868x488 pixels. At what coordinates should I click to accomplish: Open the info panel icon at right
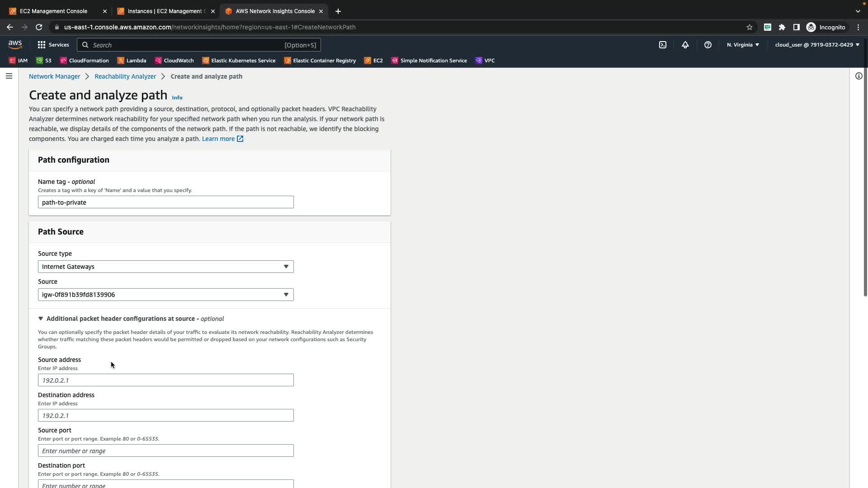859,76
